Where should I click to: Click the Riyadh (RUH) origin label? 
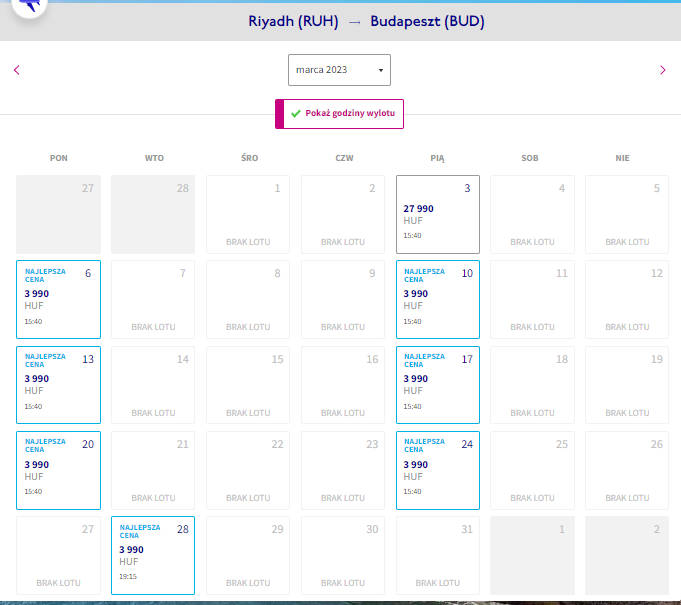(293, 21)
